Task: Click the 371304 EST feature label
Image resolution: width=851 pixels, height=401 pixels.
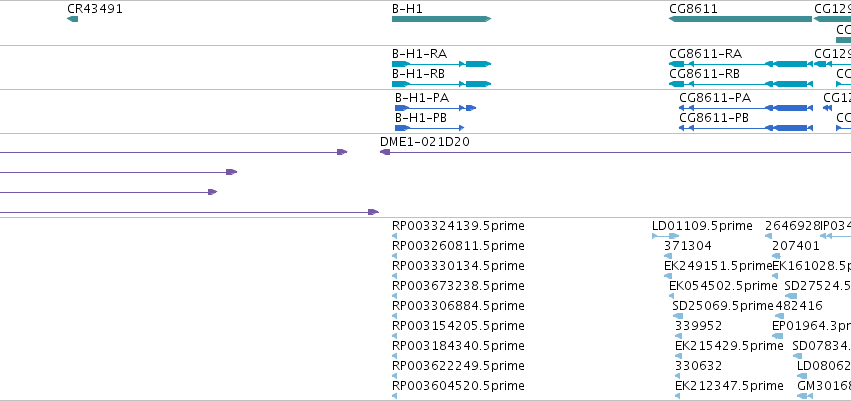Action: pos(688,246)
